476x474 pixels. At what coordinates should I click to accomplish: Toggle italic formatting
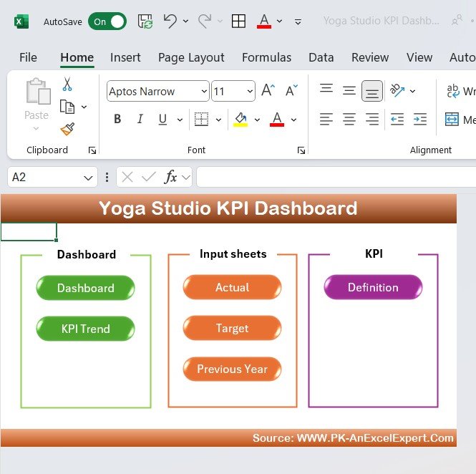coord(140,119)
